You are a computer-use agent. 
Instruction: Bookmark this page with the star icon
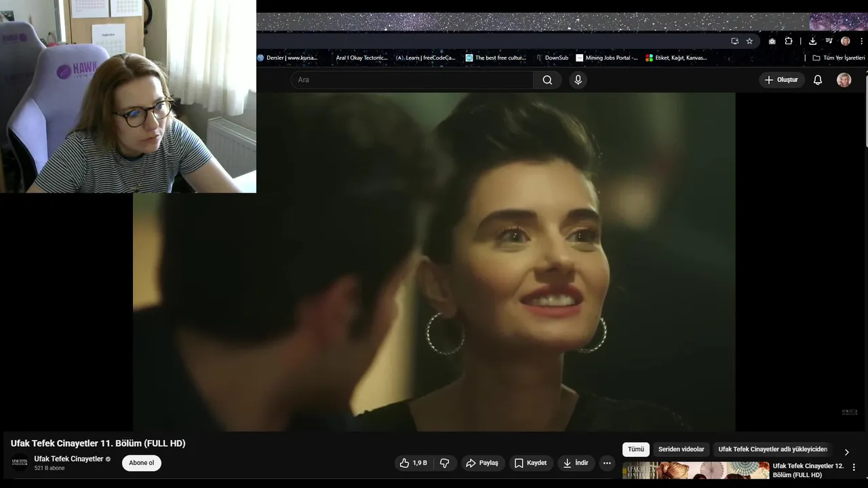749,41
